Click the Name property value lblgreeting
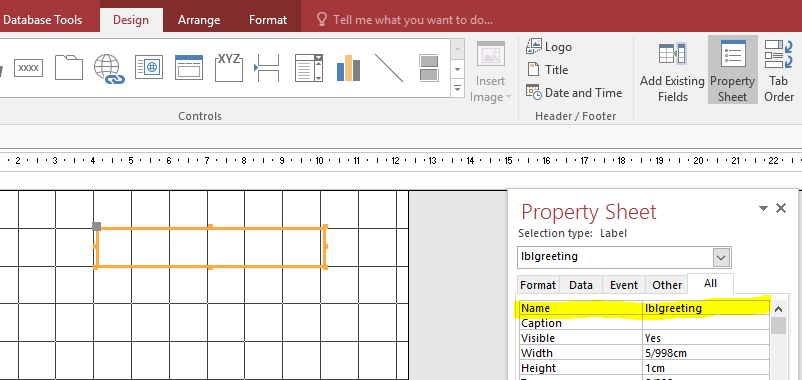The height and width of the screenshot is (380, 802). click(x=706, y=308)
